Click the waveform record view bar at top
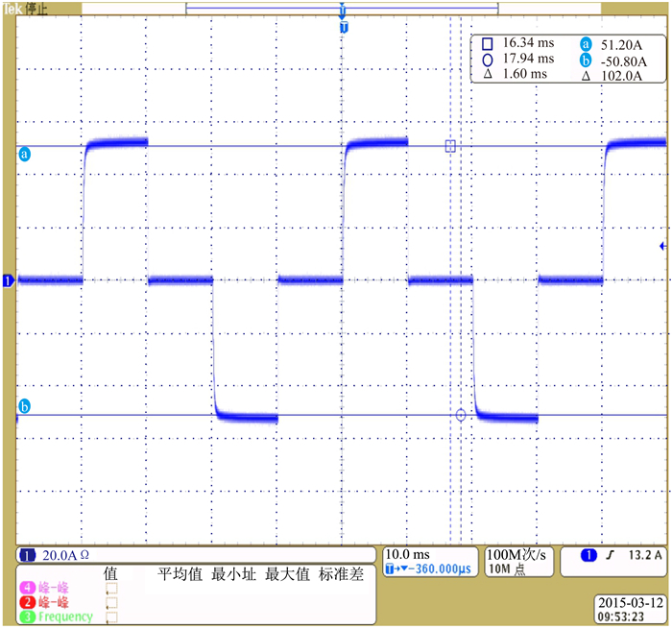The height and width of the screenshot is (629, 672). point(343,9)
